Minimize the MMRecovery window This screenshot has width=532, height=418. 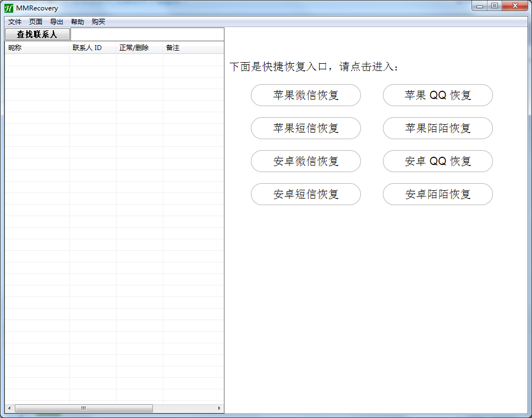(479, 5)
